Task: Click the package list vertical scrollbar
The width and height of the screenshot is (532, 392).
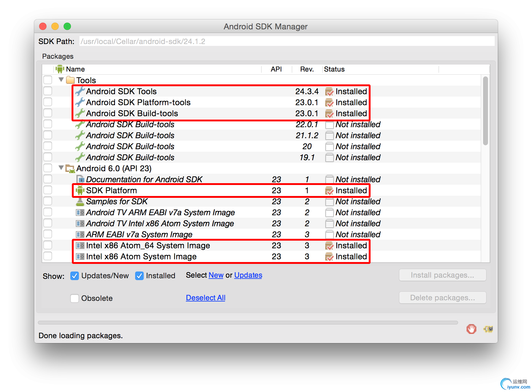Action: point(486,111)
